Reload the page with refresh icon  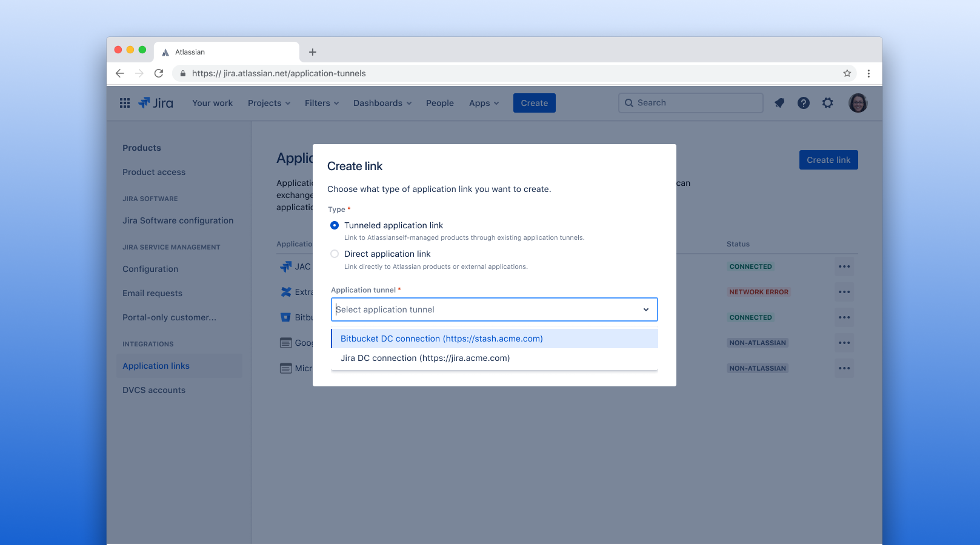(159, 73)
